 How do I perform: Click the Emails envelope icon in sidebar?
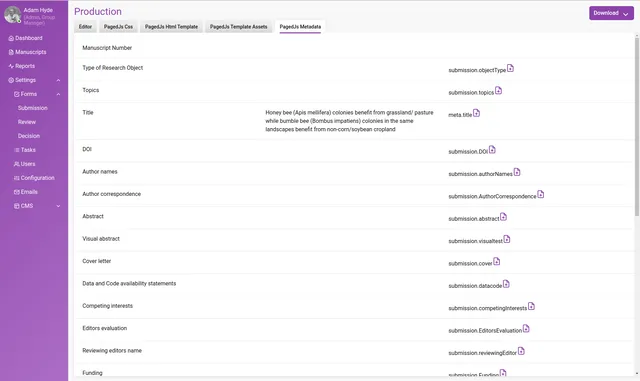point(17,192)
